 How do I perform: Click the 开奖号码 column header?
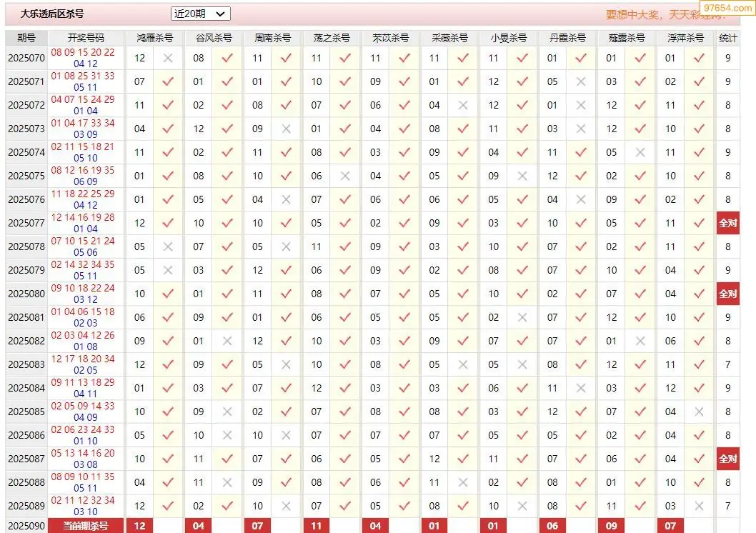pyautogui.click(x=86, y=38)
